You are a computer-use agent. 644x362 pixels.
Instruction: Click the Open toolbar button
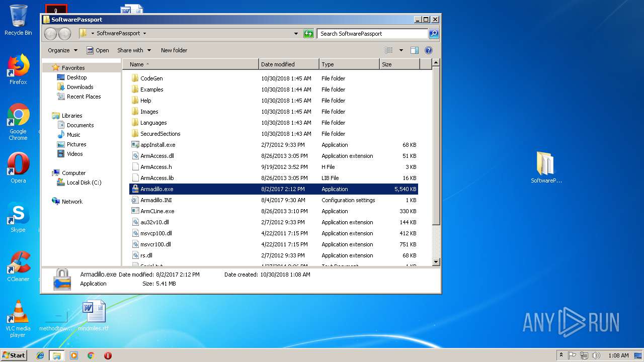pos(98,50)
